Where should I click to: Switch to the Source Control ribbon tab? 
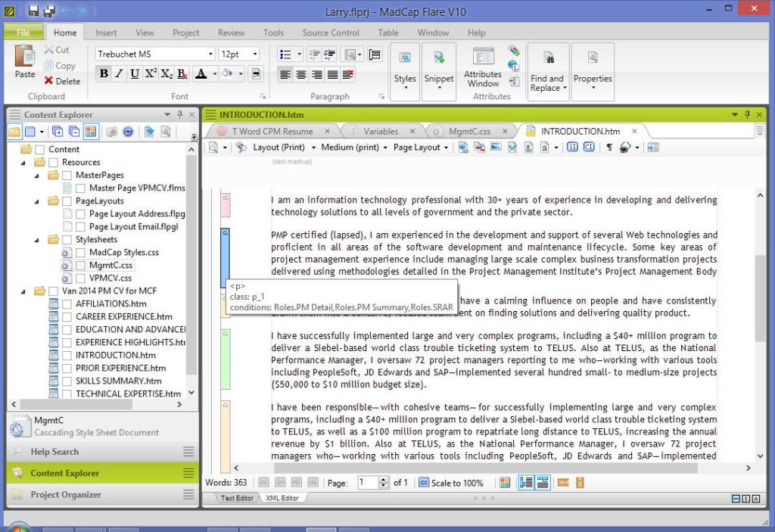click(x=331, y=33)
